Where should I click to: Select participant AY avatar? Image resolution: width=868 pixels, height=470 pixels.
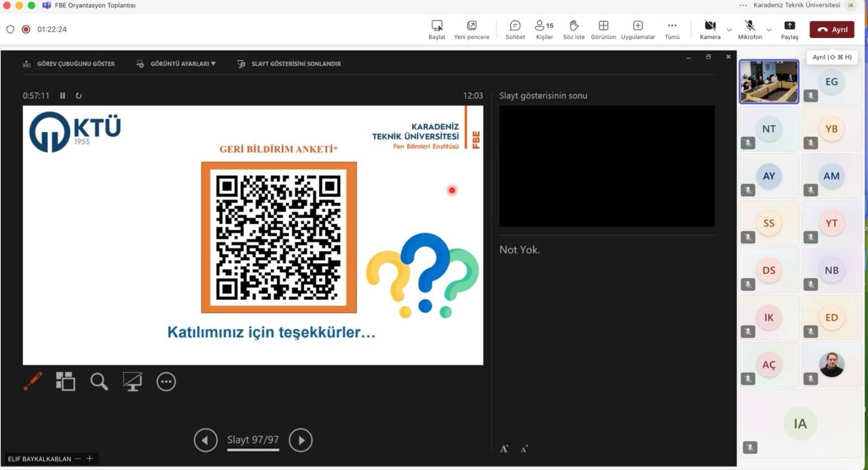(769, 176)
